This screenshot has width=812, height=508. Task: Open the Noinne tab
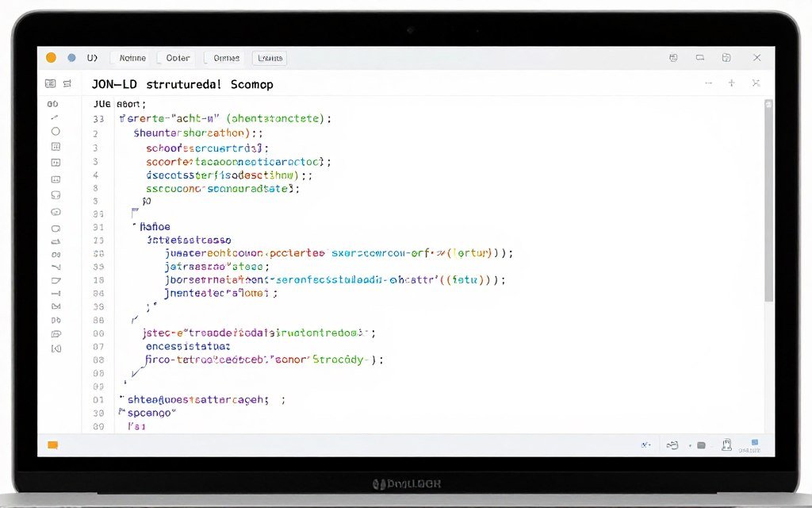pos(132,58)
